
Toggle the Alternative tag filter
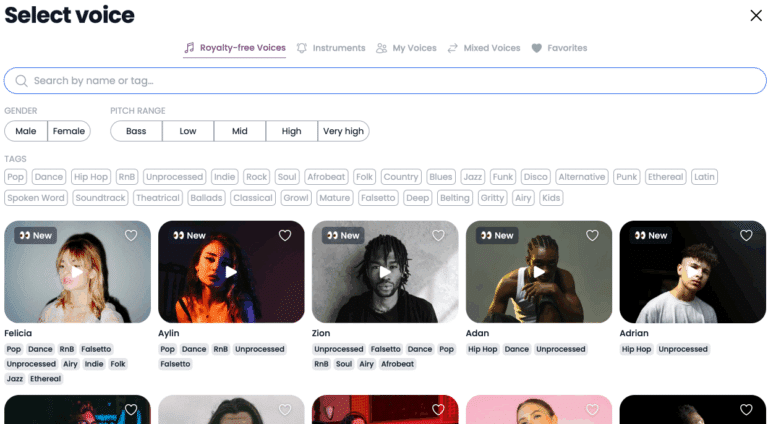click(x=582, y=177)
